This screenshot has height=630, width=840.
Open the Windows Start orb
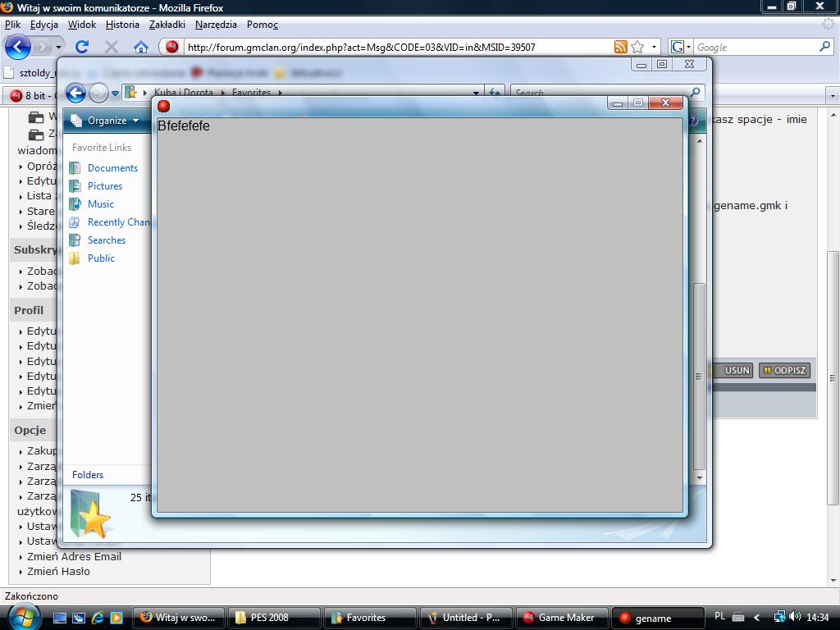tap(22, 616)
